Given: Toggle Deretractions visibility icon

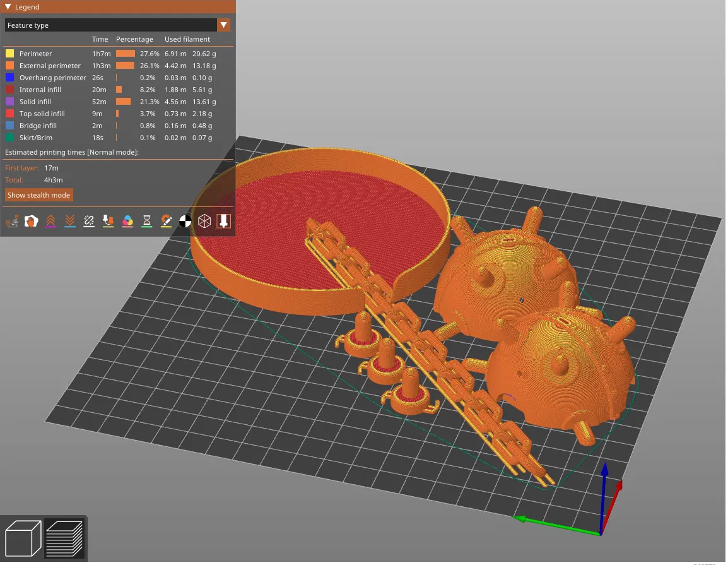Looking at the screenshot, I should 70,221.
